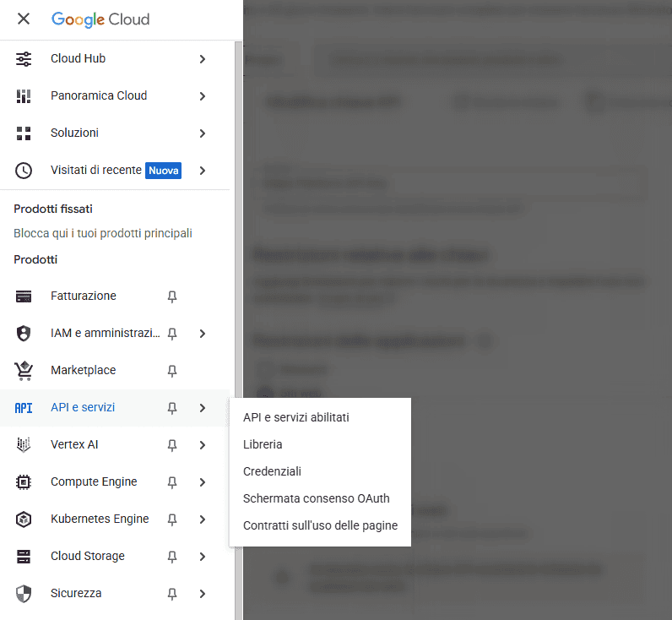
Task: Open Cloud Storage product
Action: (115, 557)
